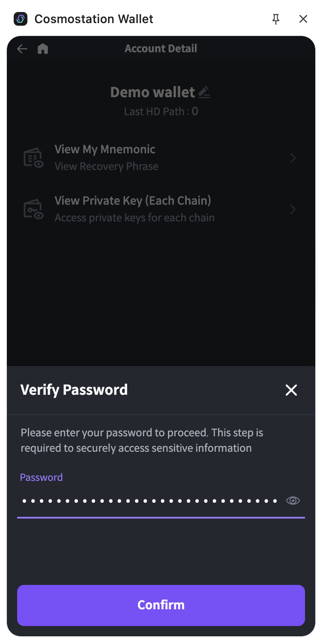Expand the View My Mnemonic chevron
Screen dimensions: 323x644
click(x=293, y=158)
